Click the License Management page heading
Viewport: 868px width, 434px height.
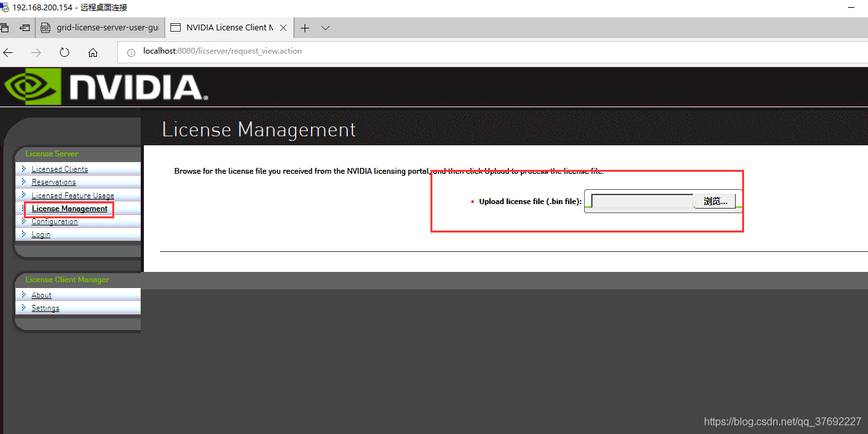point(258,130)
